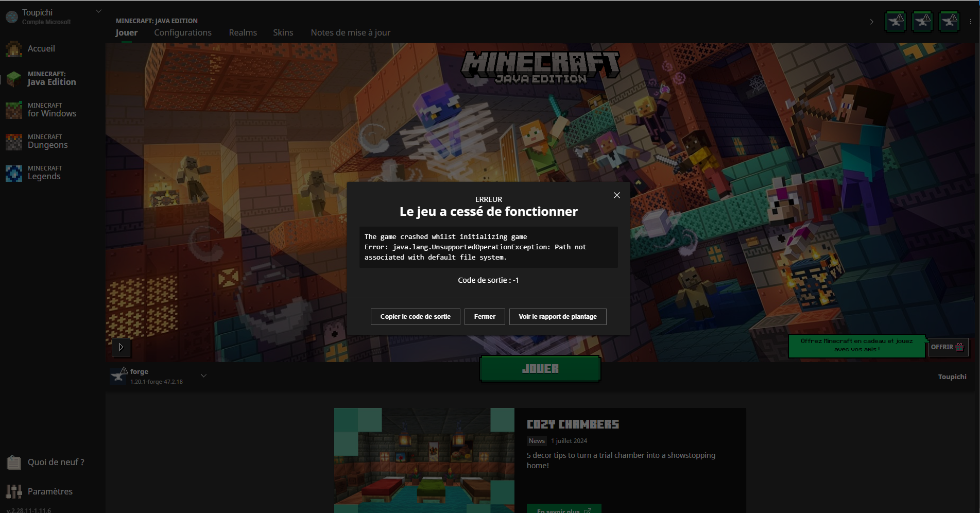The image size is (980, 513).
Task: Click the OFFRIR gift button
Action: 948,347
